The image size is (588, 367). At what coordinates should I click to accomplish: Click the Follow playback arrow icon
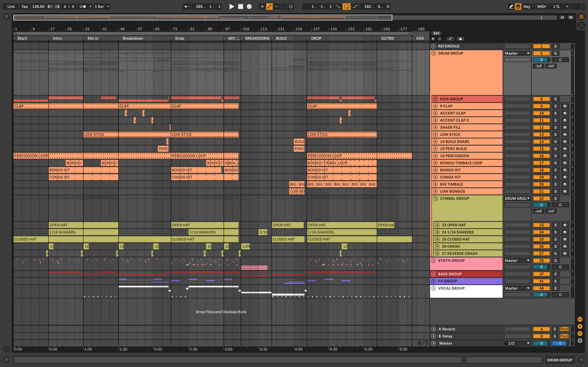186,7
